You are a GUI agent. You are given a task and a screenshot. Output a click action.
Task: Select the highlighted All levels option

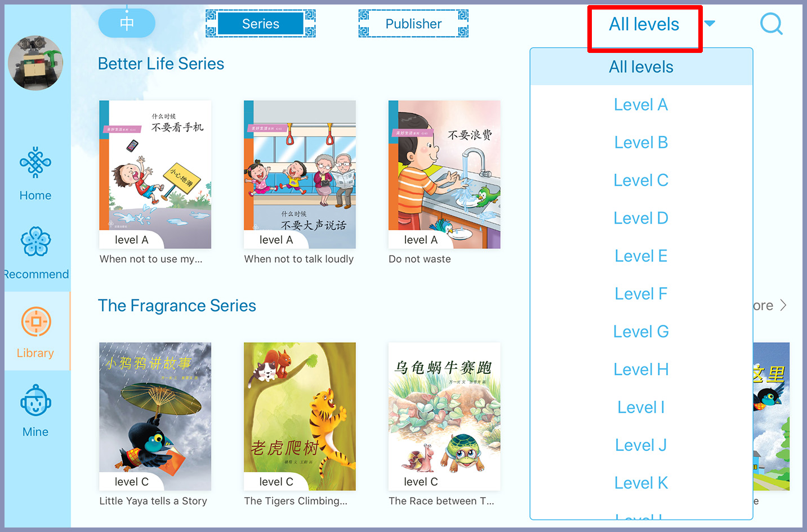click(641, 67)
